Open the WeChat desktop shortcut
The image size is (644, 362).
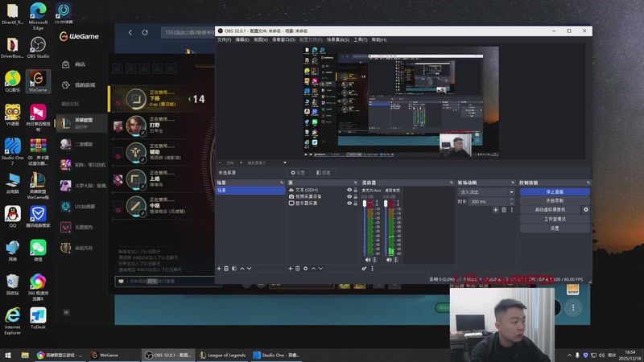coord(38,250)
